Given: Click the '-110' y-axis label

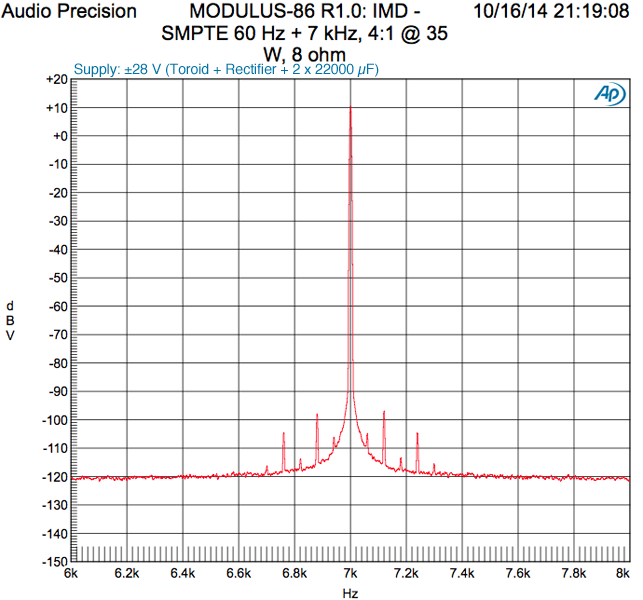Looking at the screenshot, I should coord(55,449).
